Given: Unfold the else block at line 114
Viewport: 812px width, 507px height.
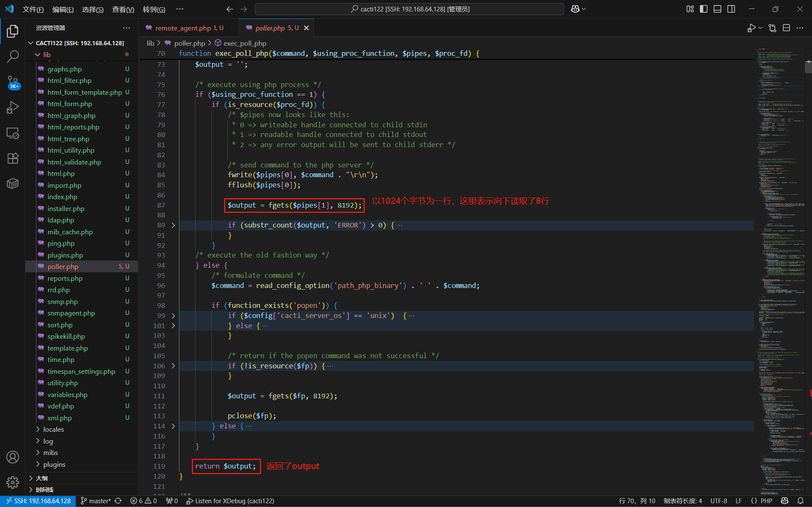Looking at the screenshot, I should (x=173, y=426).
